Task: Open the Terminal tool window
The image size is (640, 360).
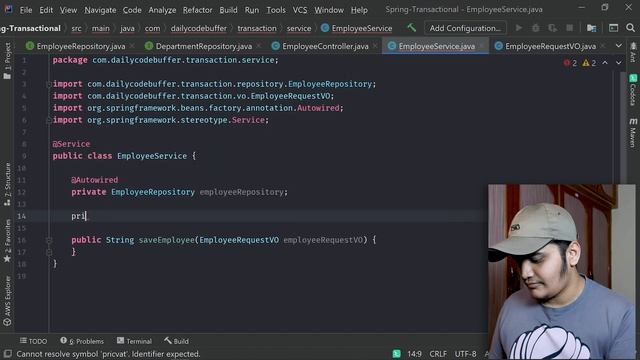Action: pyautogui.click(x=134, y=341)
